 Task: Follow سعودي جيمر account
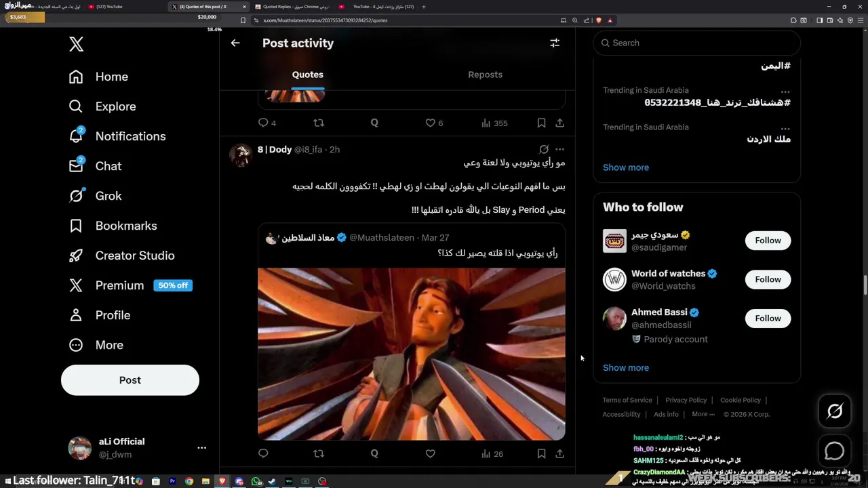(x=768, y=241)
